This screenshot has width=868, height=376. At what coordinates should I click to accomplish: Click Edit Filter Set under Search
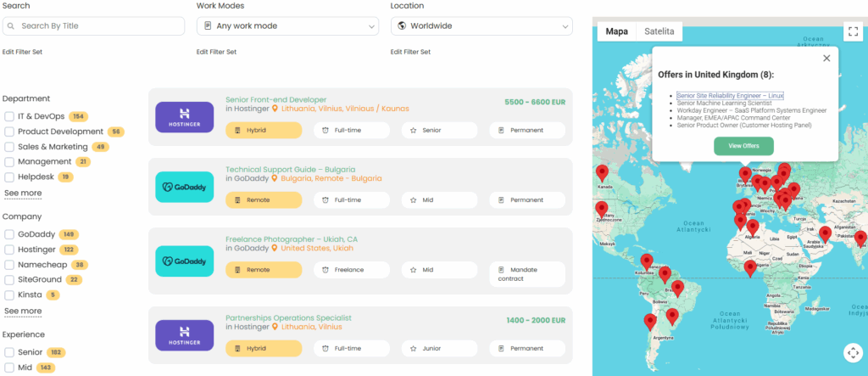pos(22,52)
